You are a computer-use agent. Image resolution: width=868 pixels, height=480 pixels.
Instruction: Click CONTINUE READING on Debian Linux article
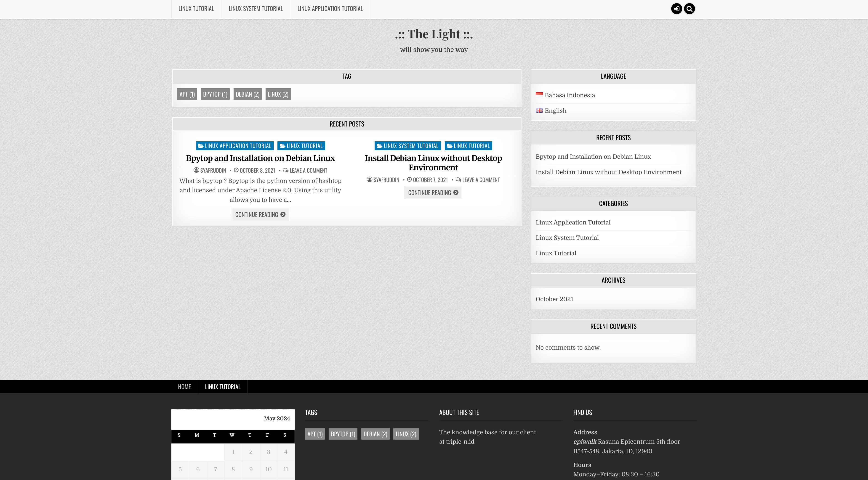(x=433, y=192)
